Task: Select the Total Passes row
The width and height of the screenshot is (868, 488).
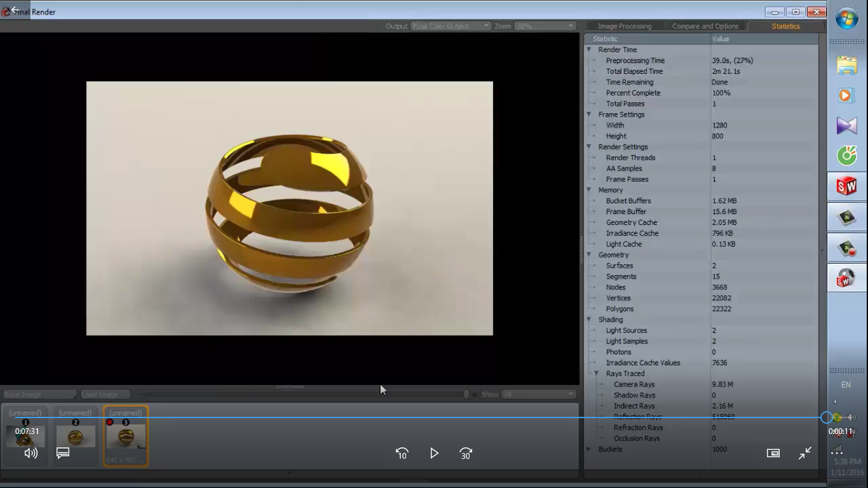Action: tap(701, 104)
